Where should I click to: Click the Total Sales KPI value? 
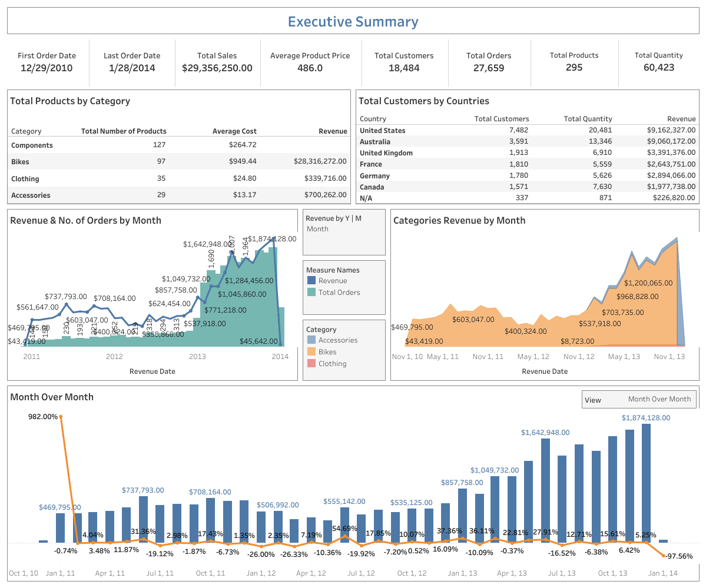pos(217,68)
